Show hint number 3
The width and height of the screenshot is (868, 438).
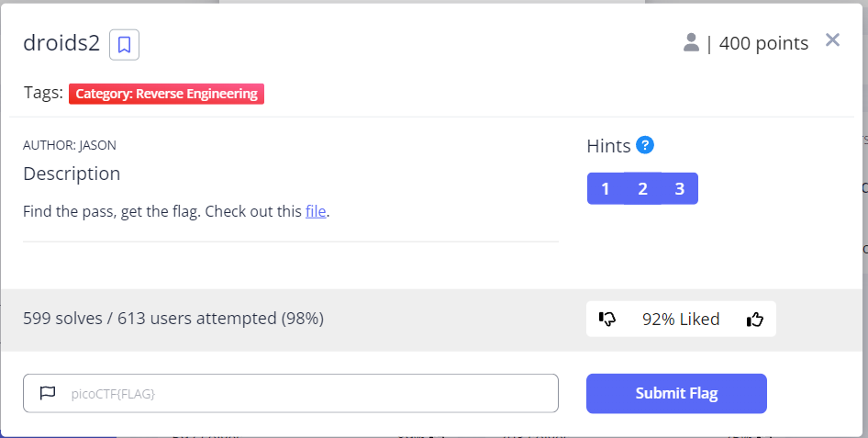coord(679,189)
